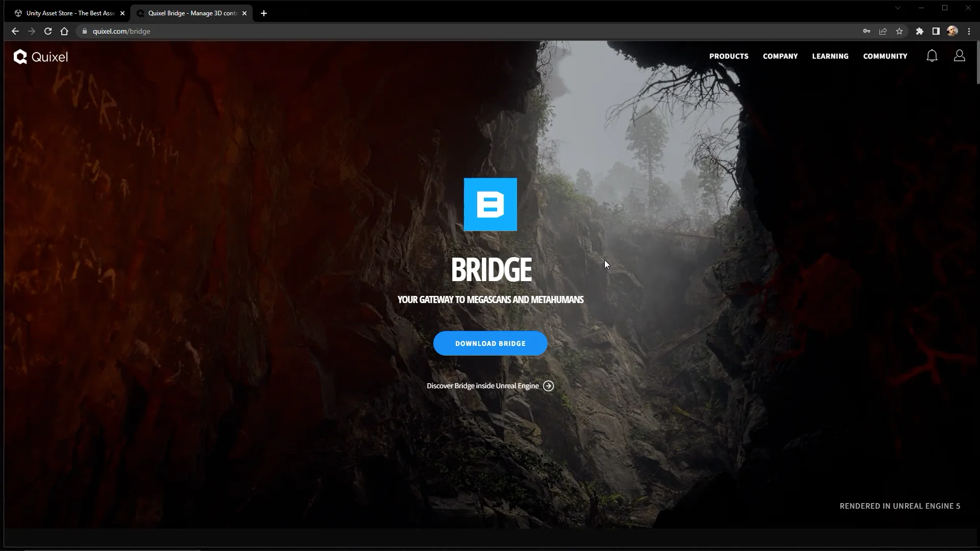
Task: Click the DOWNLOAD BRIDGE button
Action: [490, 343]
